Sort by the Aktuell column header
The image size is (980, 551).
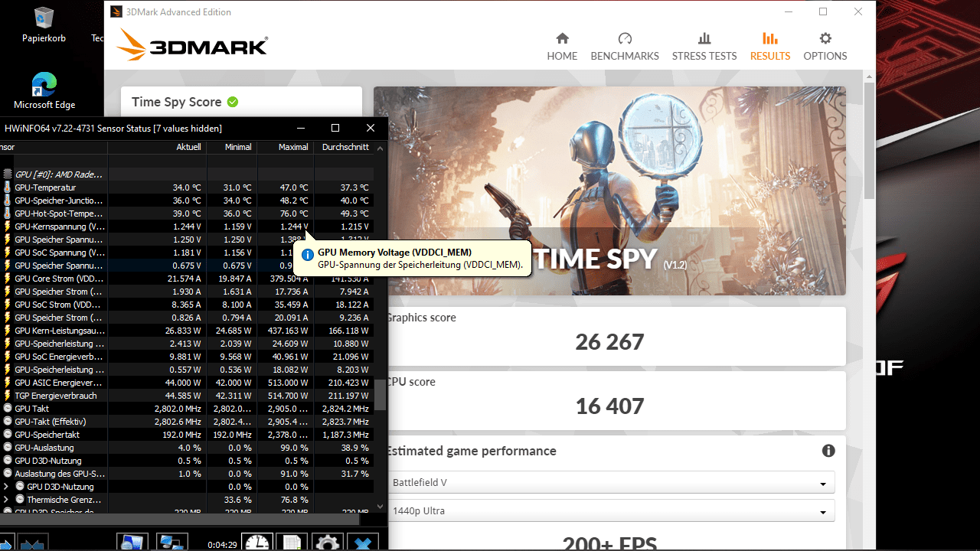(157, 147)
